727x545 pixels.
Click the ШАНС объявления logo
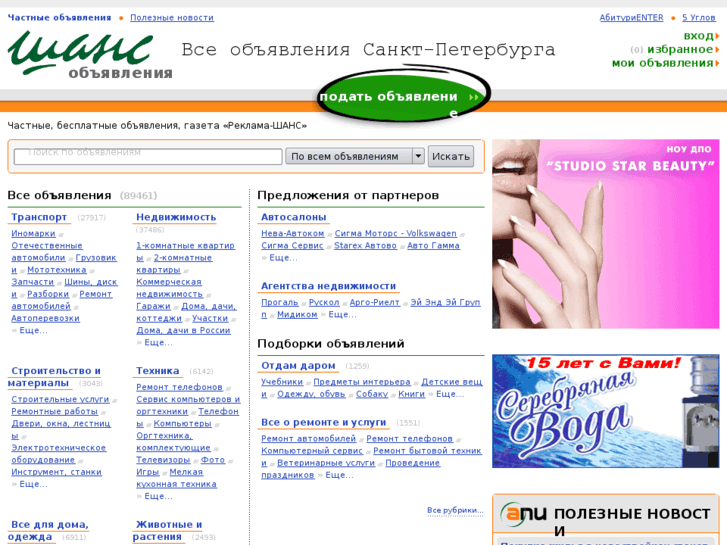click(x=90, y=55)
